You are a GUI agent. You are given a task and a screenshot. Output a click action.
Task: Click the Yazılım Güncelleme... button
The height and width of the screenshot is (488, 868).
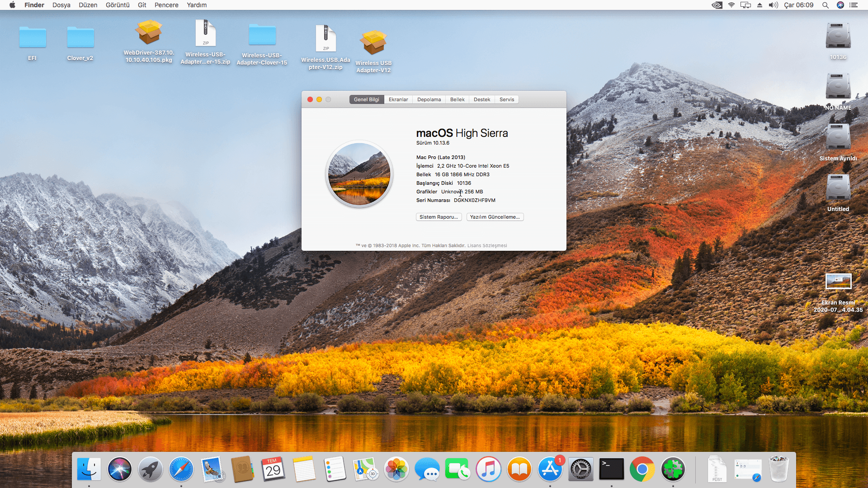click(495, 217)
